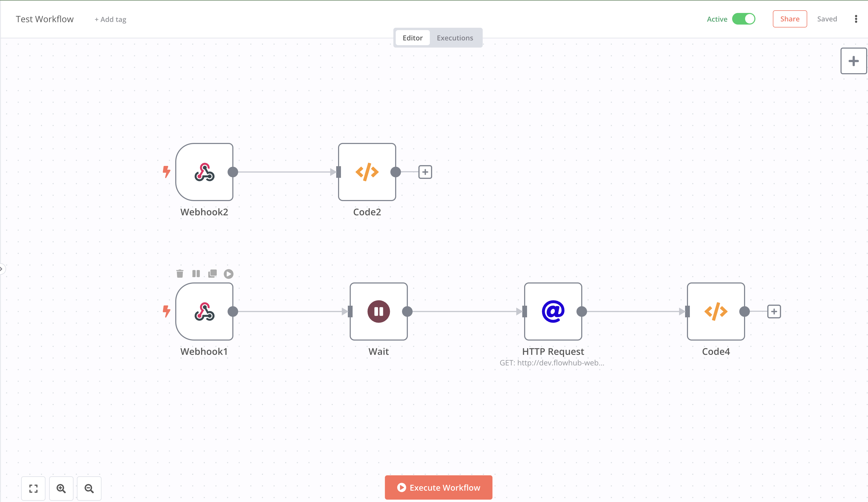The height and width of the screenshot is (502, 868).
Task: Click Add tag next to workflow name
Action: [x=110, y=20]
